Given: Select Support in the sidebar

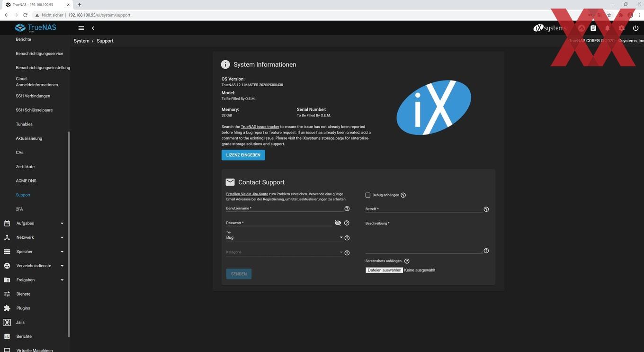Looking at the screenshot, I should 23,195.
